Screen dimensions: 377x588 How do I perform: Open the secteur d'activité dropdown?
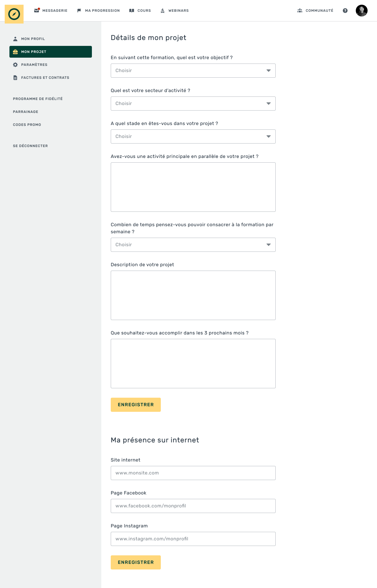point(193,104)
